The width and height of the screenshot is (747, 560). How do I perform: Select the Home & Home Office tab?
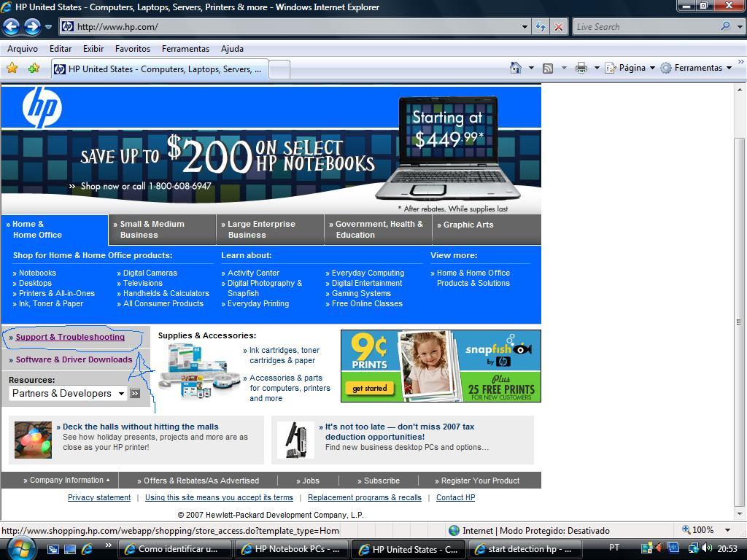coord(55,230)
